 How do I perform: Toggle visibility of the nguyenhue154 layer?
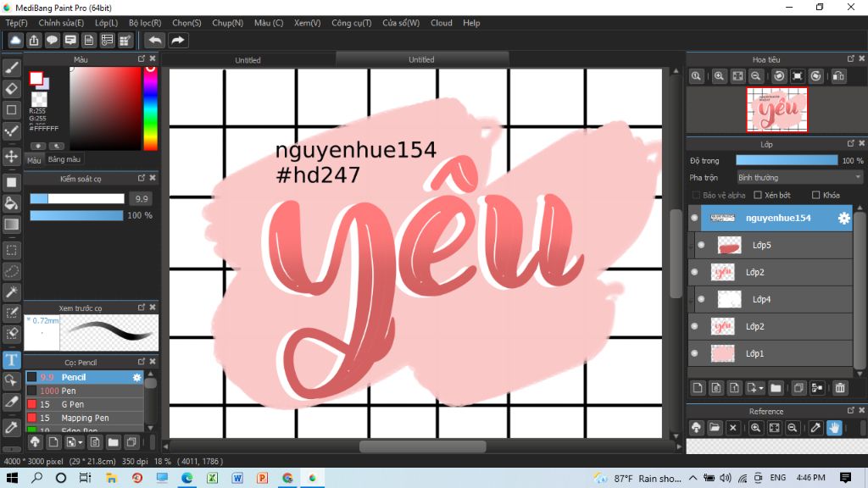[695, 218]
